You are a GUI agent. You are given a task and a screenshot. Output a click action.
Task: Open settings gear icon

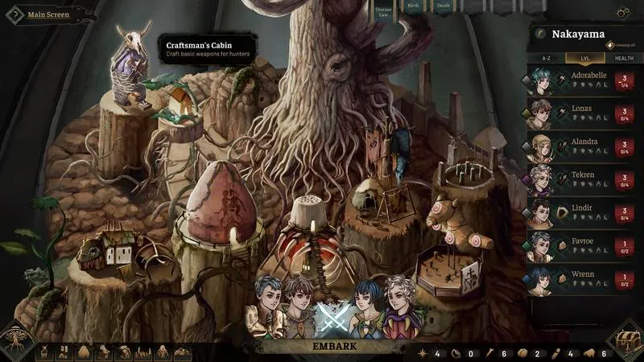[x=622, y=13]
